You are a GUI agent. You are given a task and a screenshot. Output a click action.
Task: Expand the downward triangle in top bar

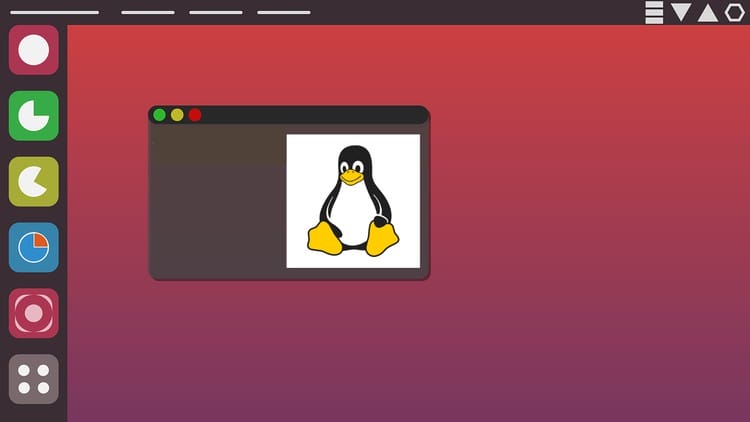681,12
